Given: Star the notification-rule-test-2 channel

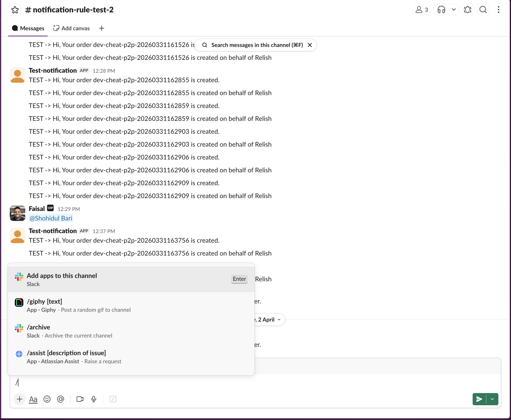Looking at the screenshot, I should point(15,10).
